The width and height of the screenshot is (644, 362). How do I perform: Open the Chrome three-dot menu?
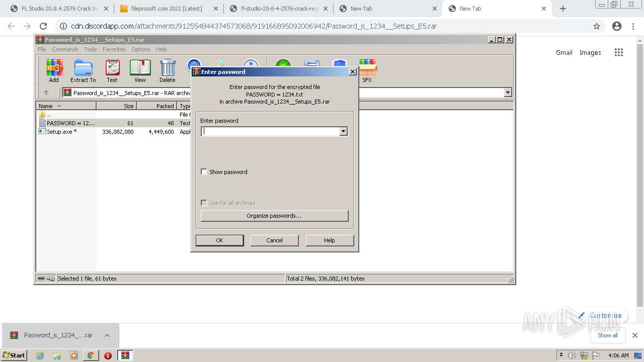[633, 26]
